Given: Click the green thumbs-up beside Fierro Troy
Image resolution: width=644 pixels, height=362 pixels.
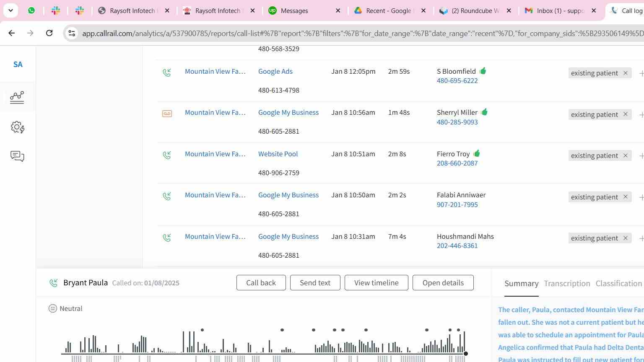Looking at the screenshot, I should 477,154.
